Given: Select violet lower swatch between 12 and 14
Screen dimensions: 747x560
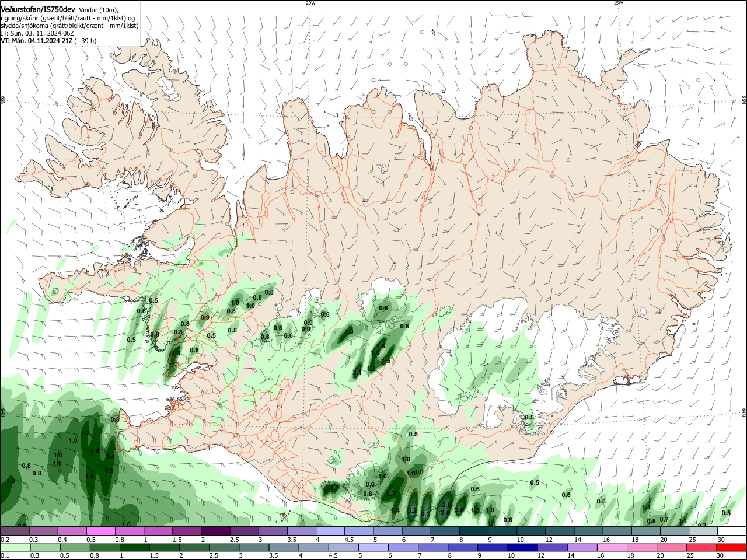Looking at the screenshot, I should (x=551, y=547).
